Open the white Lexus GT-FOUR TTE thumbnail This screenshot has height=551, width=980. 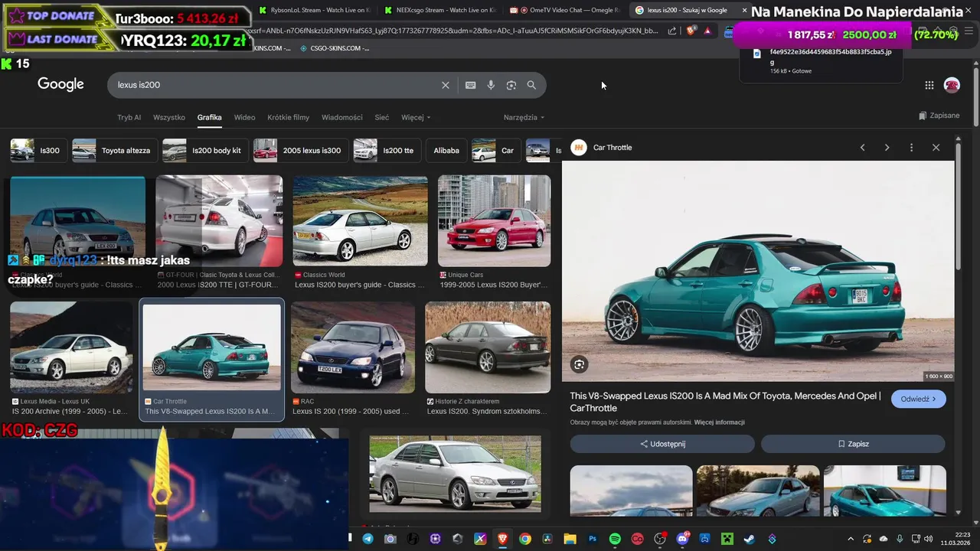219,221
